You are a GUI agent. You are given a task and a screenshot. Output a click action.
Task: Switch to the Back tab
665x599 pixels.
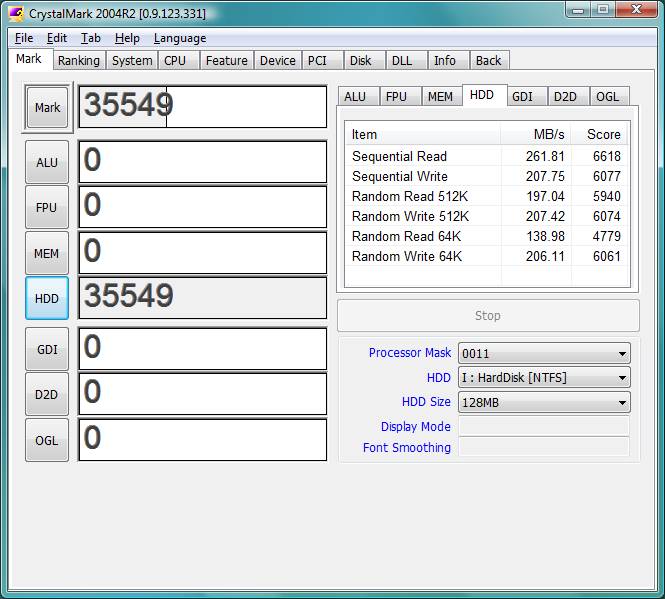[x=489, y=61]
